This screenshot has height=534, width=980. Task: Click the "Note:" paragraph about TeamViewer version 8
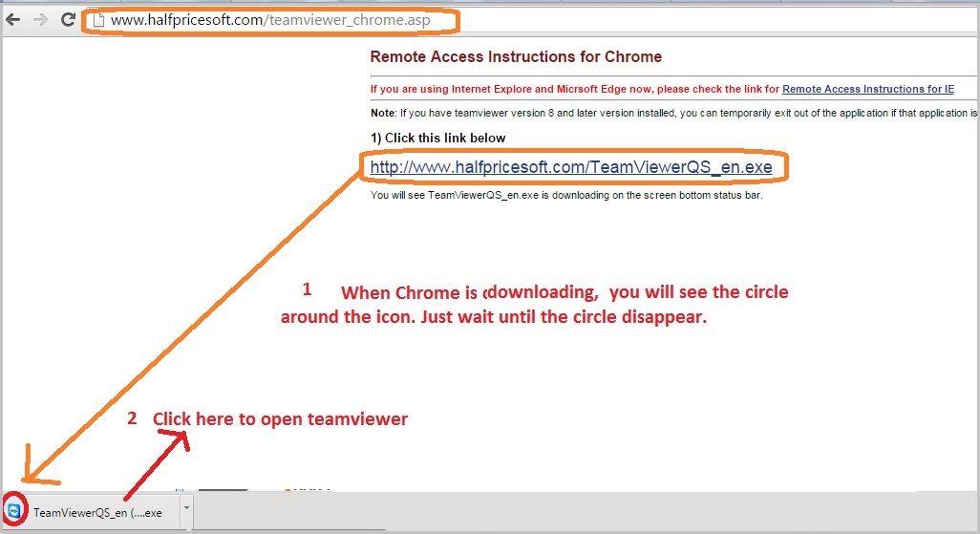point(673,113)
